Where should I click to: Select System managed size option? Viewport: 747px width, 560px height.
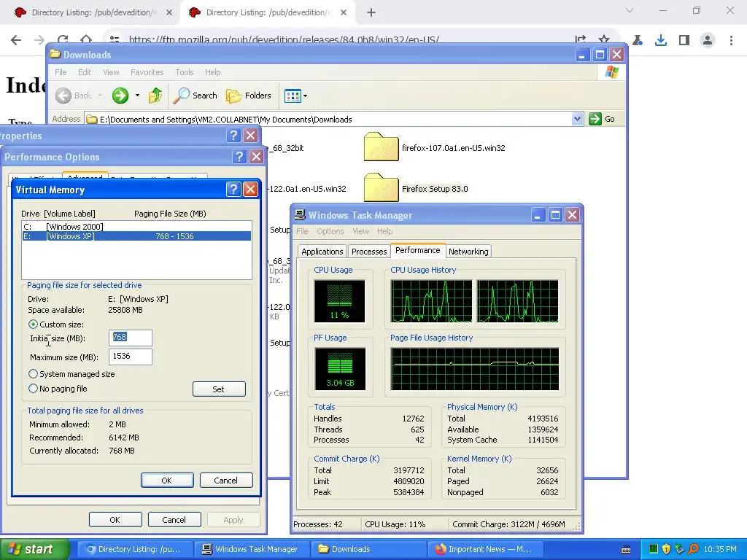click(33, 374)
